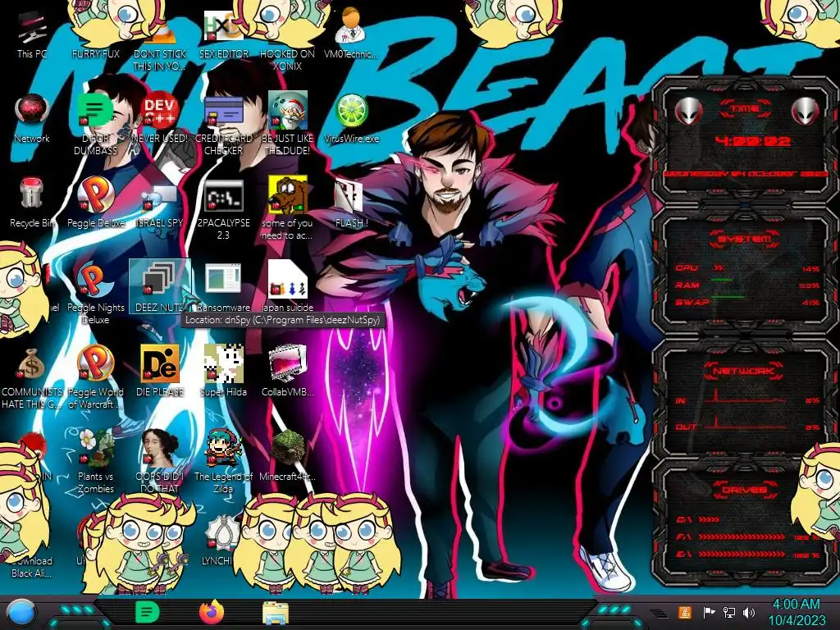Image resolution: width=840 pixels, height=630 pixels.
Task: Click the E:\ drive row in Drives widget
Action: pyautogui.click(x=747, y=554)
